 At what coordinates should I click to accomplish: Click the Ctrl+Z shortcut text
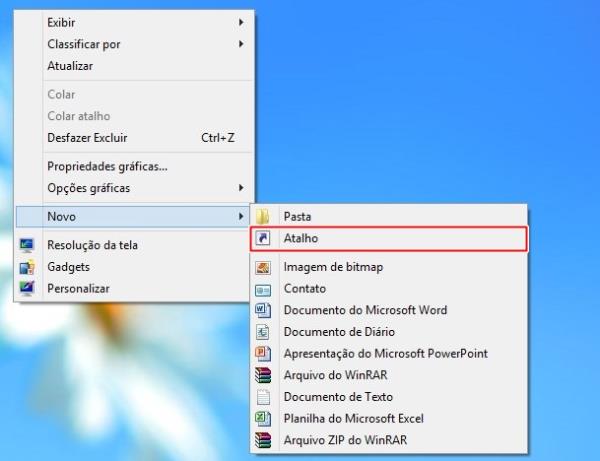point(218,138)
